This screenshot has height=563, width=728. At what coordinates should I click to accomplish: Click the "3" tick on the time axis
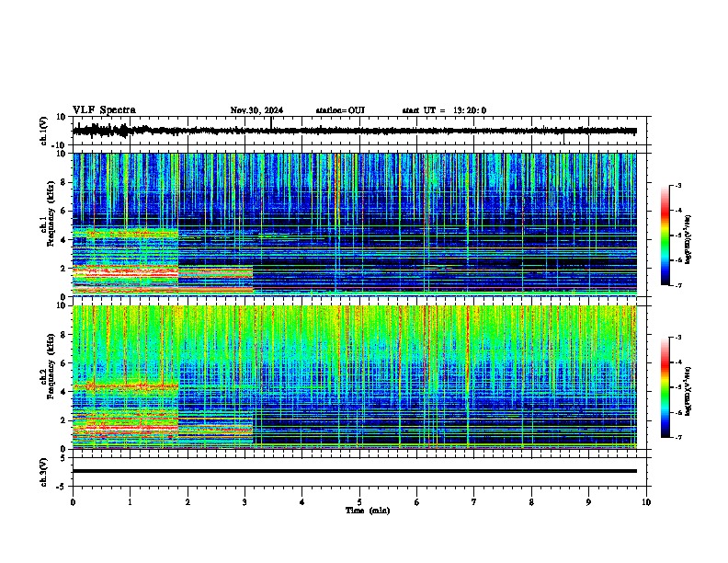[x=245, y=502]
